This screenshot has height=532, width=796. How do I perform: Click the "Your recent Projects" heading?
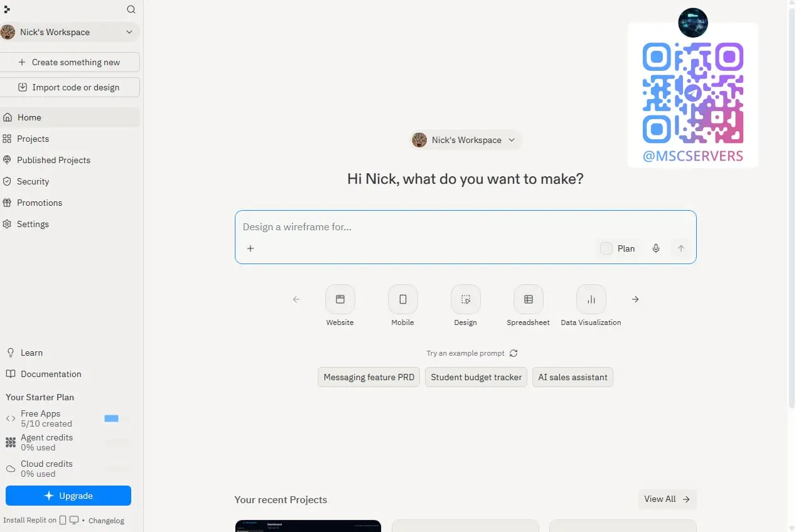click(x=281, y=500)
